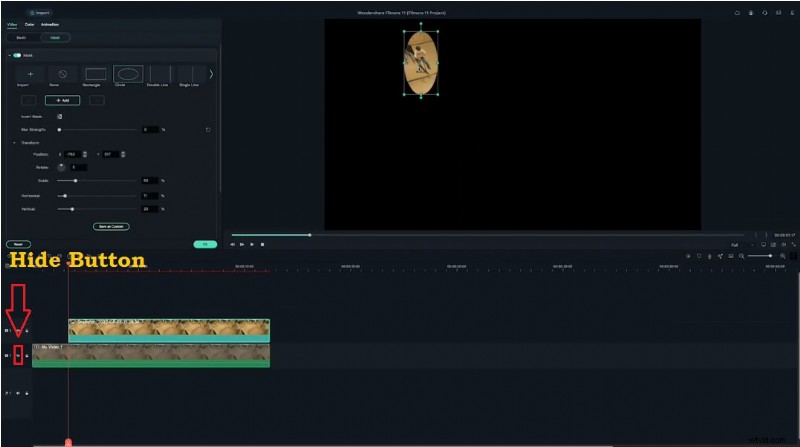
Task: Reset the Blur Strength value
Action: click(x=207, y=129)
